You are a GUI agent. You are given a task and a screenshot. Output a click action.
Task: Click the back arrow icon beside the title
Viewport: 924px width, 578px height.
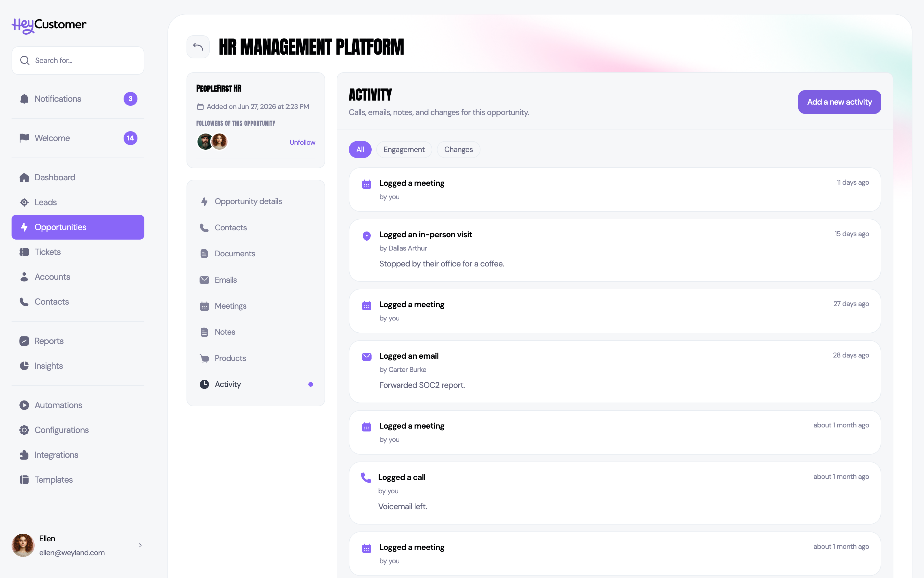(x=198, y=47)
